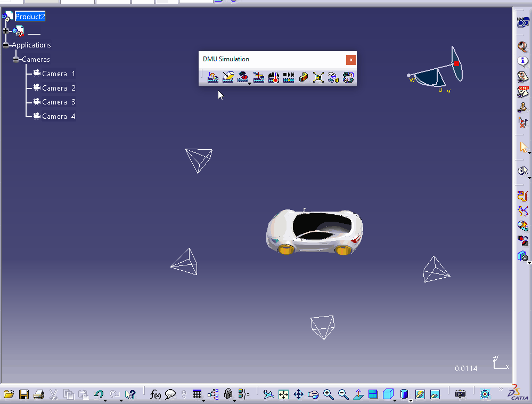This screenshot has height=404, width=532.
Task: Click the first icon in DMU Simulation toolbar
Action: [x=213, y=77]
